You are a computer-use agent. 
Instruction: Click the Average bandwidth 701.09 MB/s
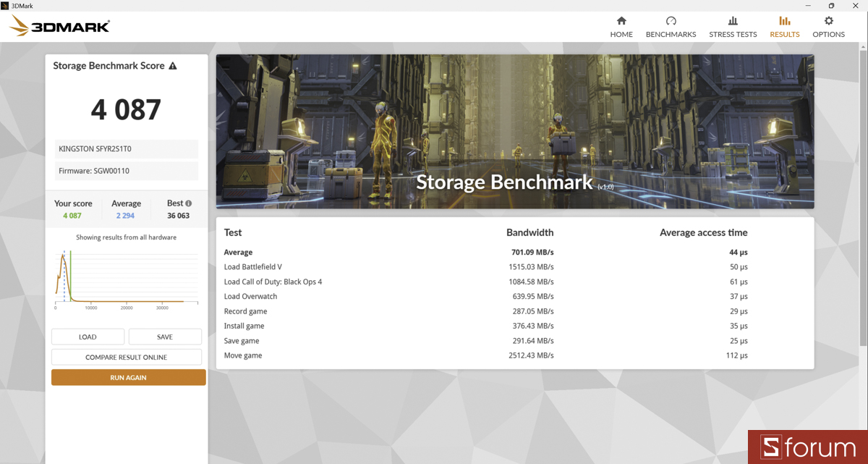point(532,253)
